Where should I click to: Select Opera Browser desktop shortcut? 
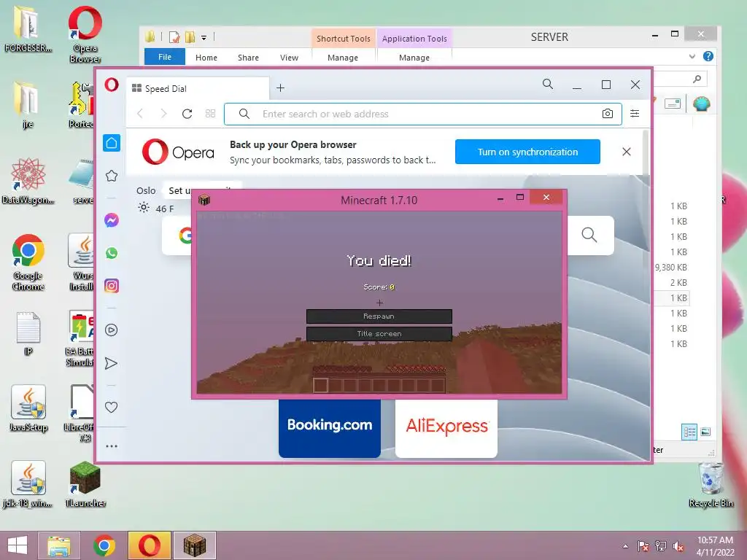tap(85, 34)
